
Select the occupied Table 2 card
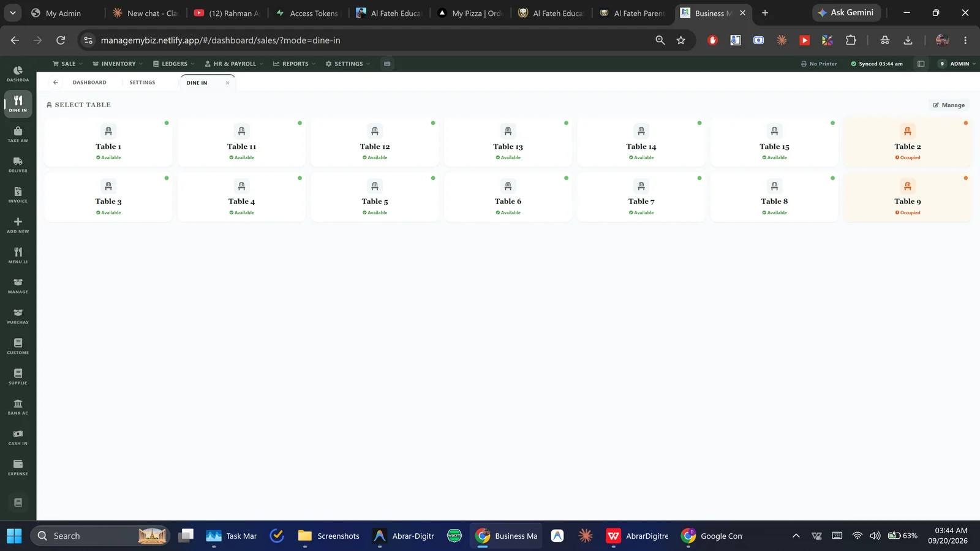pyautogui.click(x=907, y=142)
